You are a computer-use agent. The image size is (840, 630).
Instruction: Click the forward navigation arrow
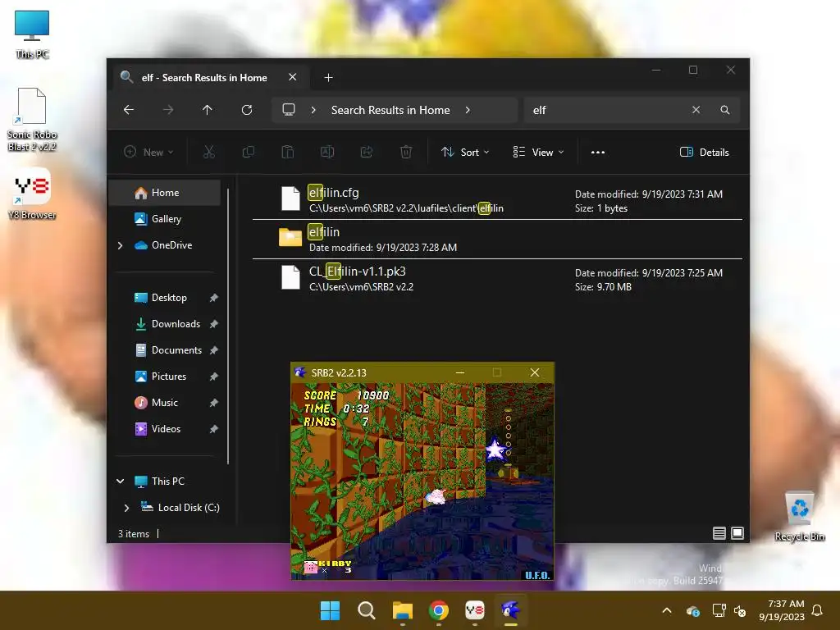click(168, 110)
